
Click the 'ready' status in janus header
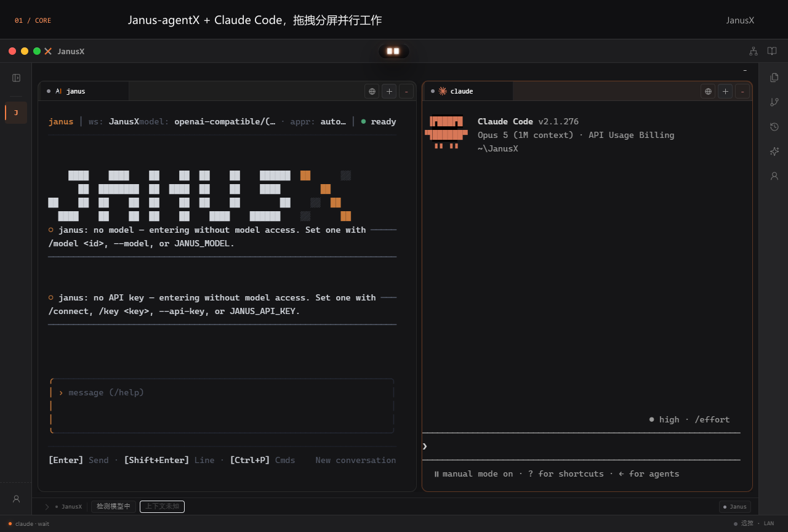tap(379, 121)
